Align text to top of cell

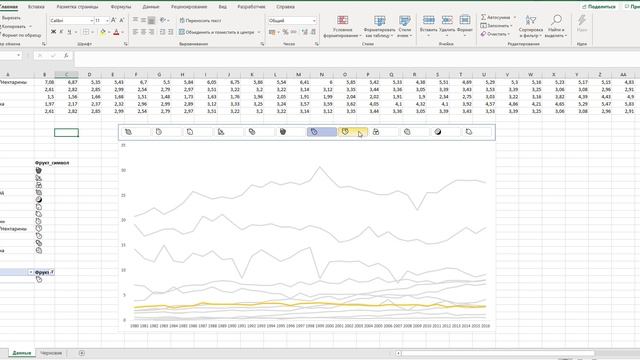coord(135,20)
